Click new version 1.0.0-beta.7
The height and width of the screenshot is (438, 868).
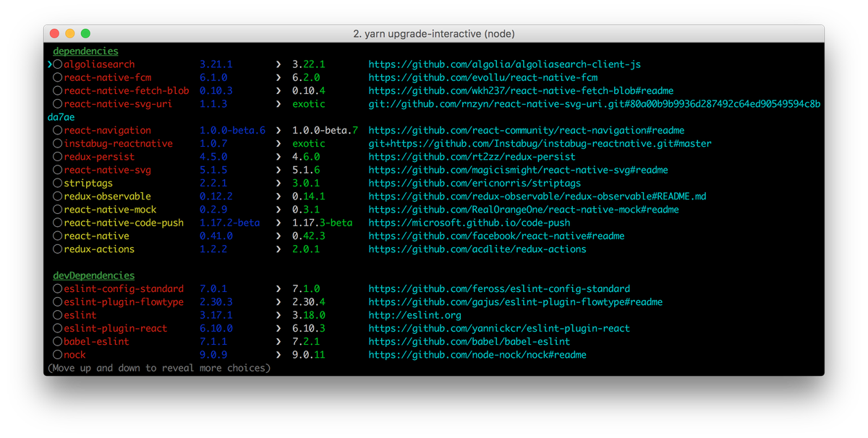pyautogui.click(x=325, y=131)
